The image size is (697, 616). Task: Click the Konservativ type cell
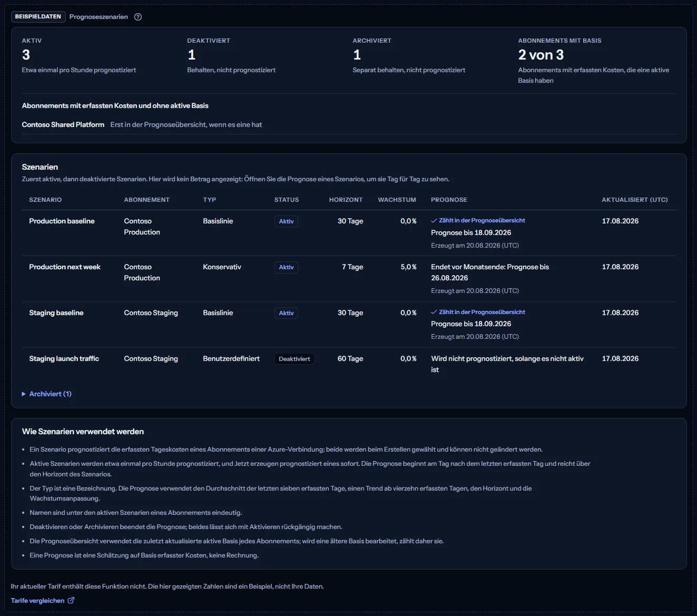point(222,267)
